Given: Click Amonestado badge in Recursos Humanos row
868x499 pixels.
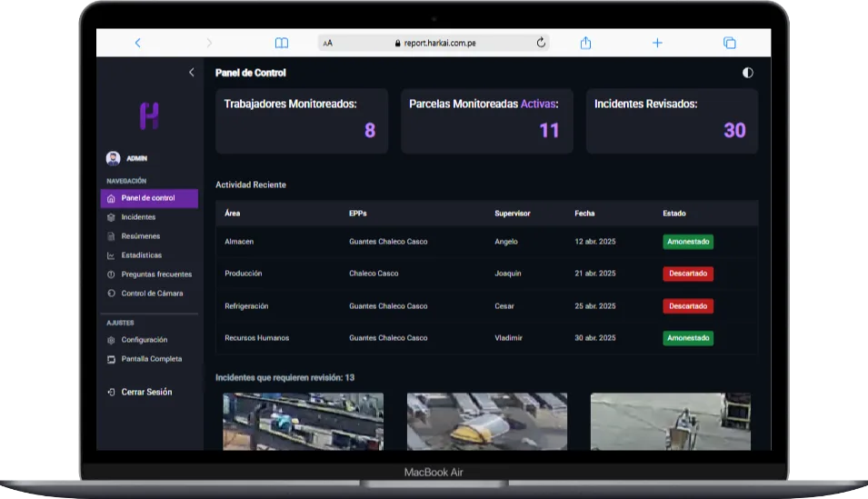Looking at the screenshot, I should point(688,338).
